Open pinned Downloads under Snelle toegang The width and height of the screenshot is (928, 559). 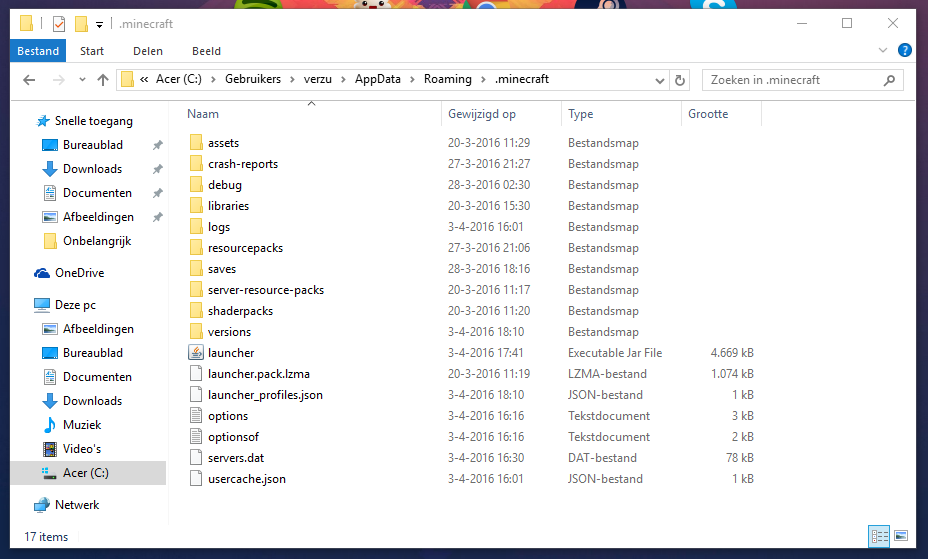pos(92,169)
